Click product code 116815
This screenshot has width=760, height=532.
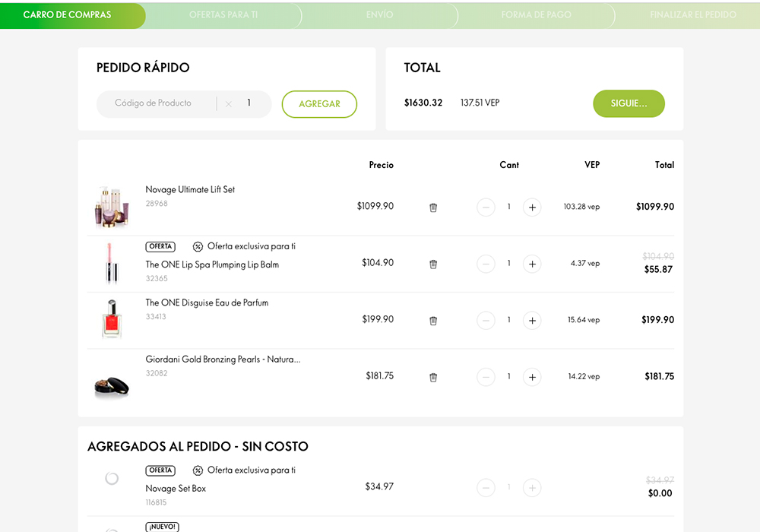tap(156, 502)
